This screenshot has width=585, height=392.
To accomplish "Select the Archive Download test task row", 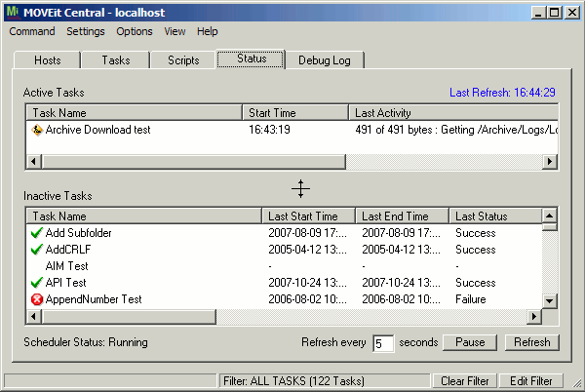I will click(292, 130).
